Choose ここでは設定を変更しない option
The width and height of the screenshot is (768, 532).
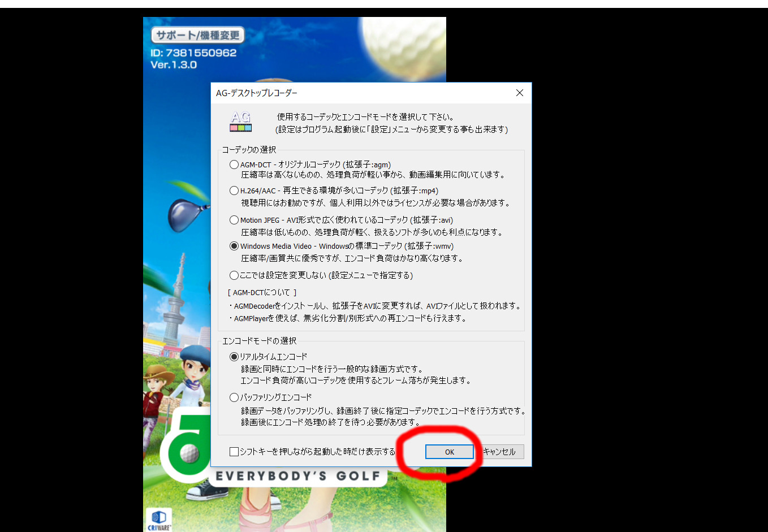(x=234, y=275)
